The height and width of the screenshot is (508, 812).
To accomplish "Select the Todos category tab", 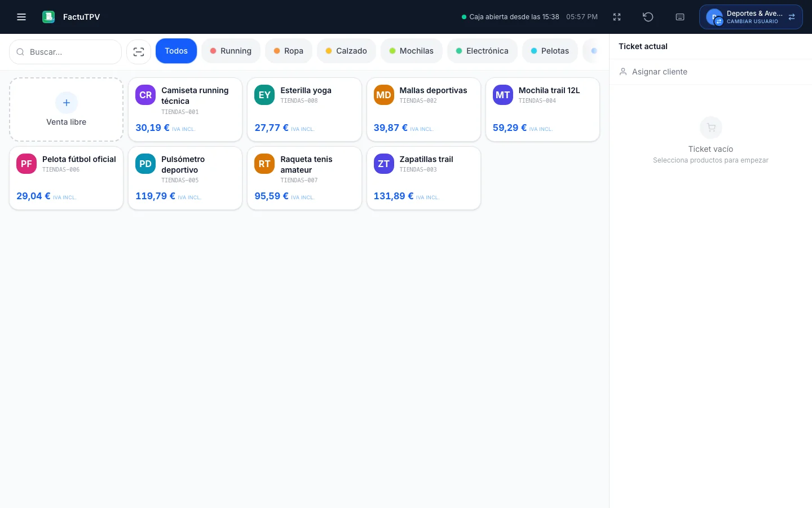I will coord(176,51).
